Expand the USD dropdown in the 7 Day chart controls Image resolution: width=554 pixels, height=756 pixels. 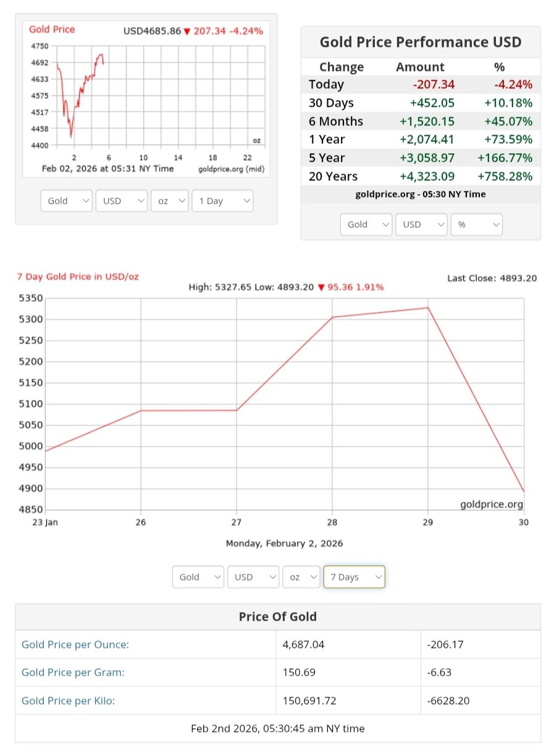pos(253,577)
